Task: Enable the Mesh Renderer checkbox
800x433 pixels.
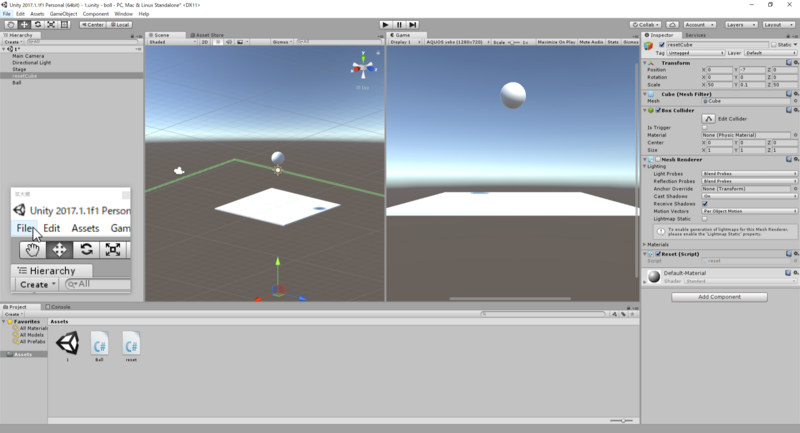Action: 658,159
